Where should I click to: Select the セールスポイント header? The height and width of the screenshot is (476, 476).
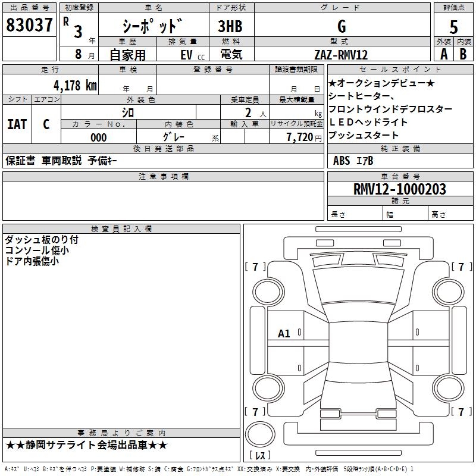tap(400, 69)
